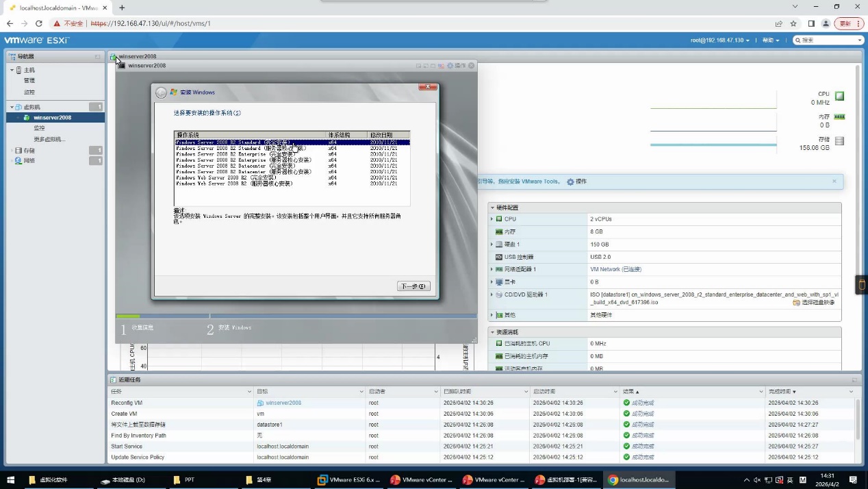Click the flag icon in the console toolbar

point(442,66)
